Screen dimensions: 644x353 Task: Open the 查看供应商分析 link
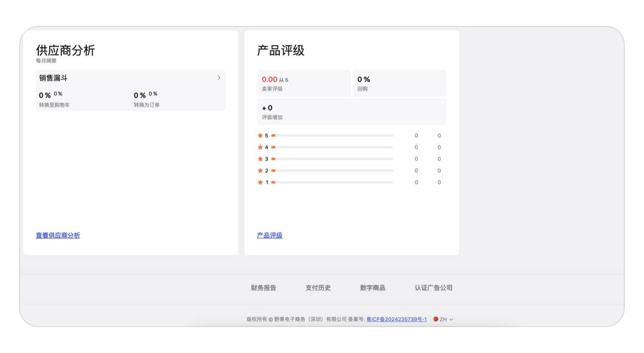pos(58,235)
